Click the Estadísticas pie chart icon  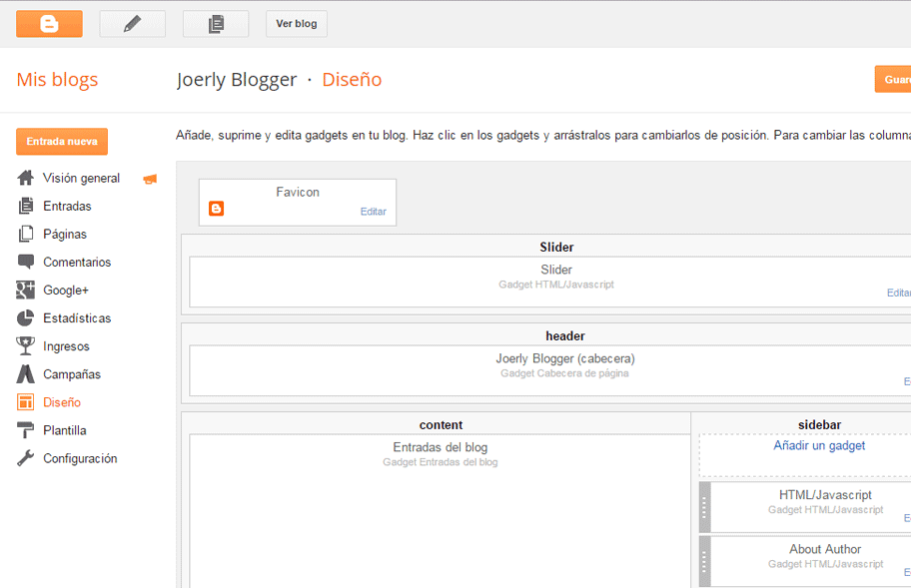(26, 317)
